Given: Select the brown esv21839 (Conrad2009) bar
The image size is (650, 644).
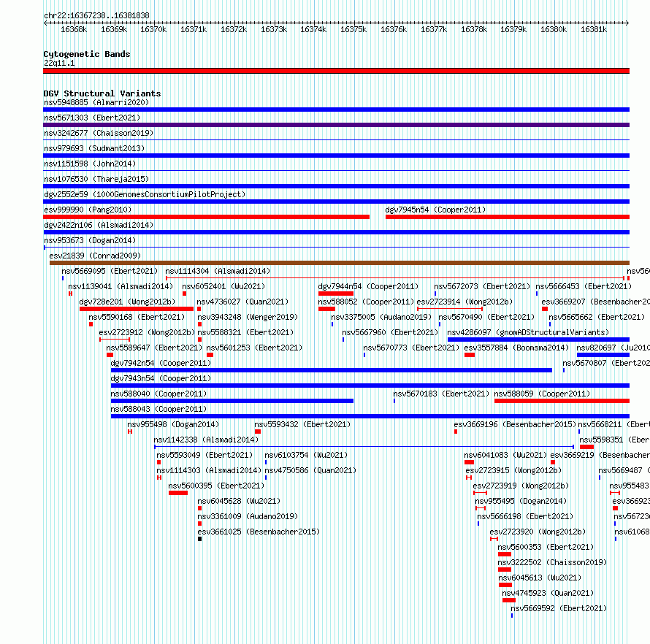Looking at the screenshot, I should point(340,263).
